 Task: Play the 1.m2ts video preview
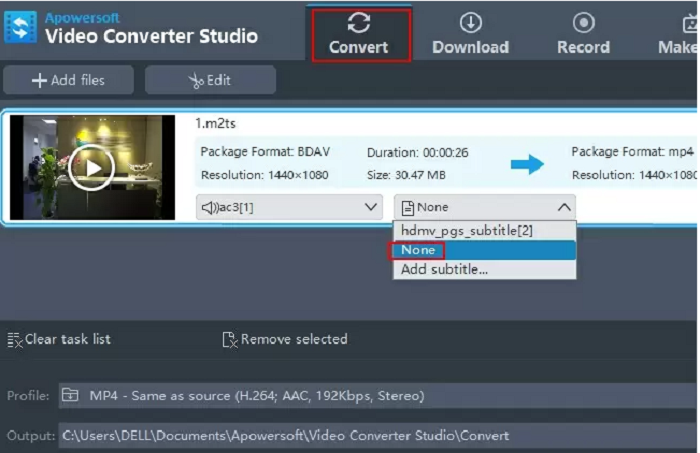coord(92,168)
